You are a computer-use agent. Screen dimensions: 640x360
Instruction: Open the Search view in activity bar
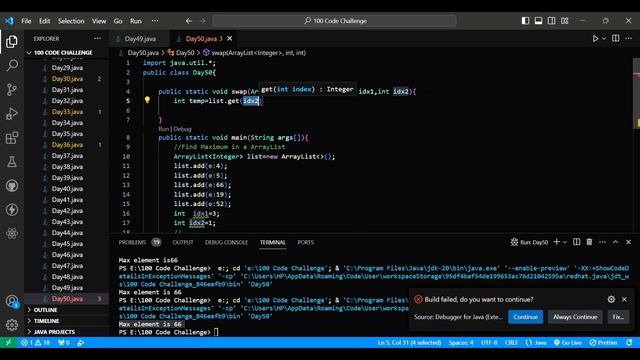click(x=12, y=65)
